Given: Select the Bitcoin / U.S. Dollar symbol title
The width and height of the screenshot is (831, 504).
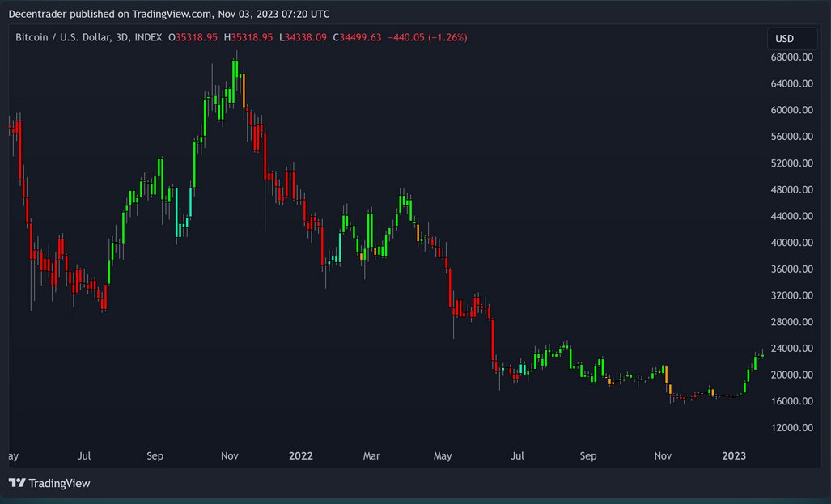Looking at the screenshot, I should (x=88, y=38).
